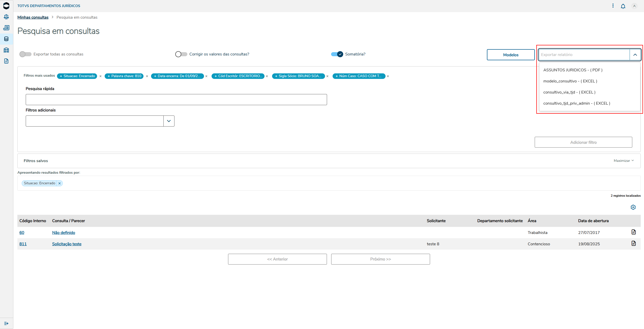Select ASSUNTOS JURIDICOS - ( PDF ) option

[x=573, y=70]
